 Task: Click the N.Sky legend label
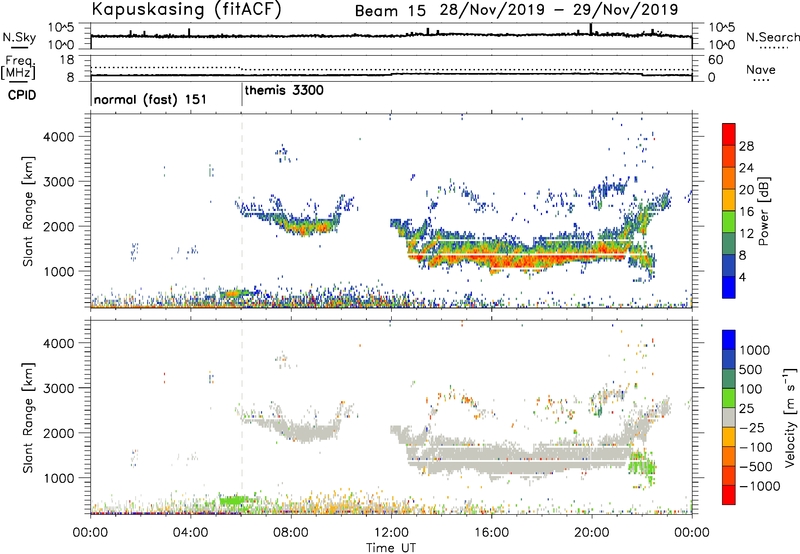[19, 37]
